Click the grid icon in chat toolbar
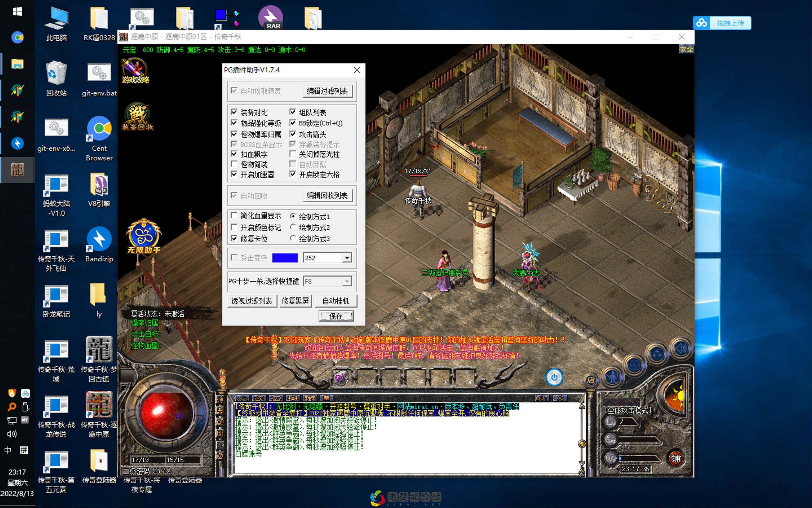This screenshot has height=508, width=812. tap(326, 398)
